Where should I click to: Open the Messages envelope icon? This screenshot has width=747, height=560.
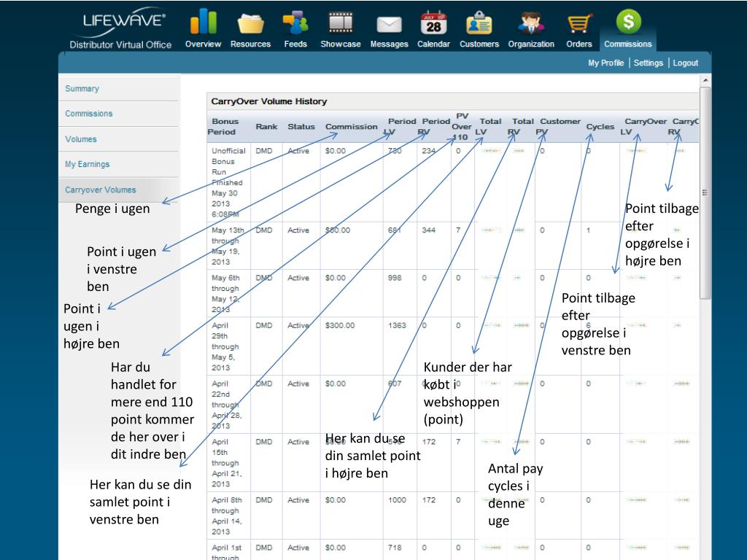click(390, 25)
